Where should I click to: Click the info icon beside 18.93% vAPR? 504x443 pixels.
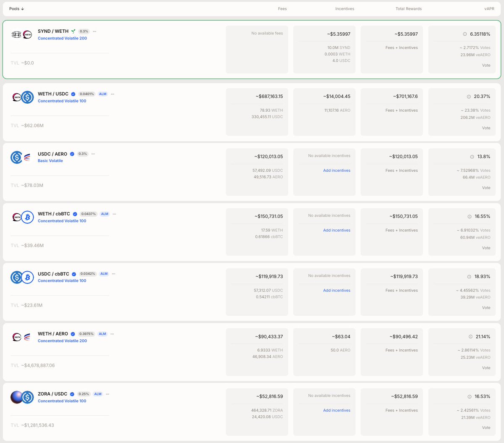pyautogui.click(x=469, y=277)
